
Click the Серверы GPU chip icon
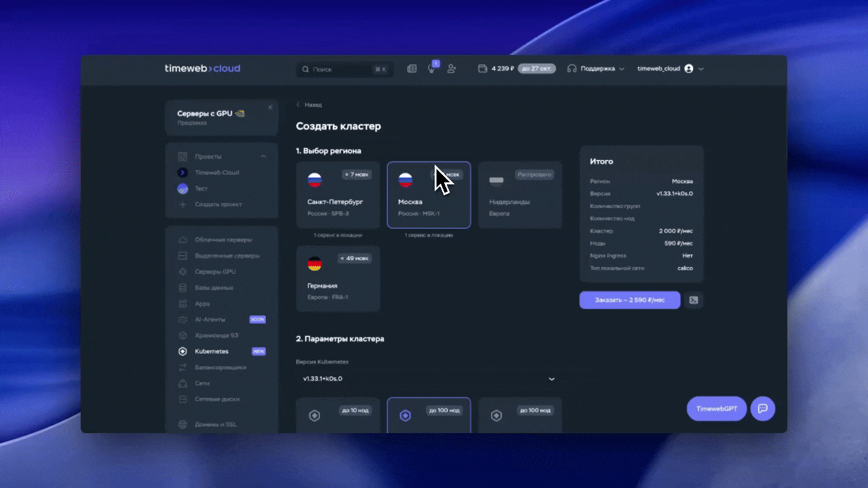pos(182,272)
